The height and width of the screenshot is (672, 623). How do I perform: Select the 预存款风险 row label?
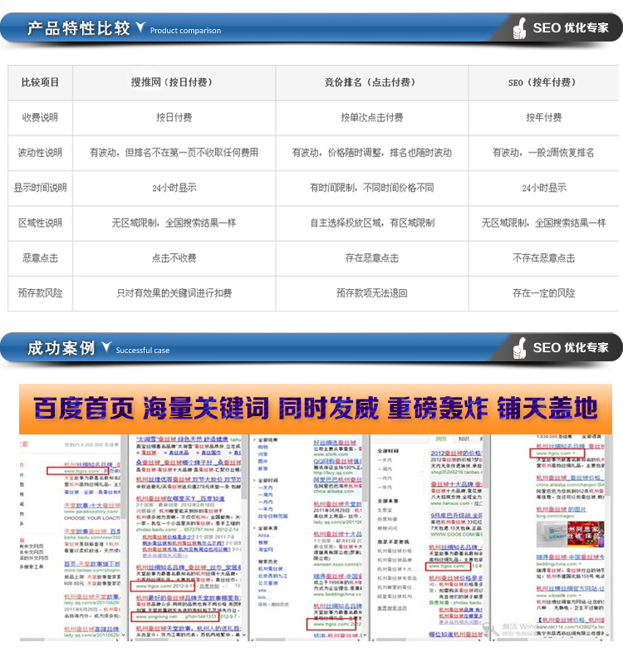[x=40, y=293]
